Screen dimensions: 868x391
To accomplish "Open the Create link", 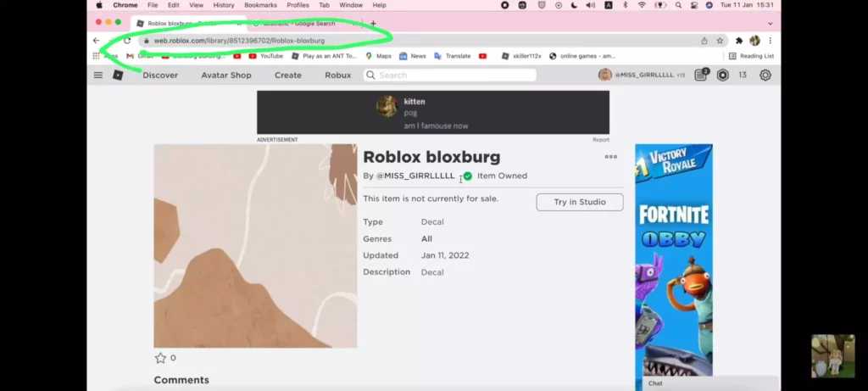I will click(x=288, y=75).
